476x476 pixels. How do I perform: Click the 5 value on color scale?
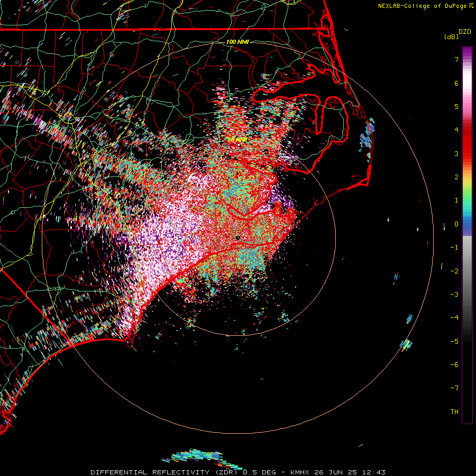pos(456,106)
